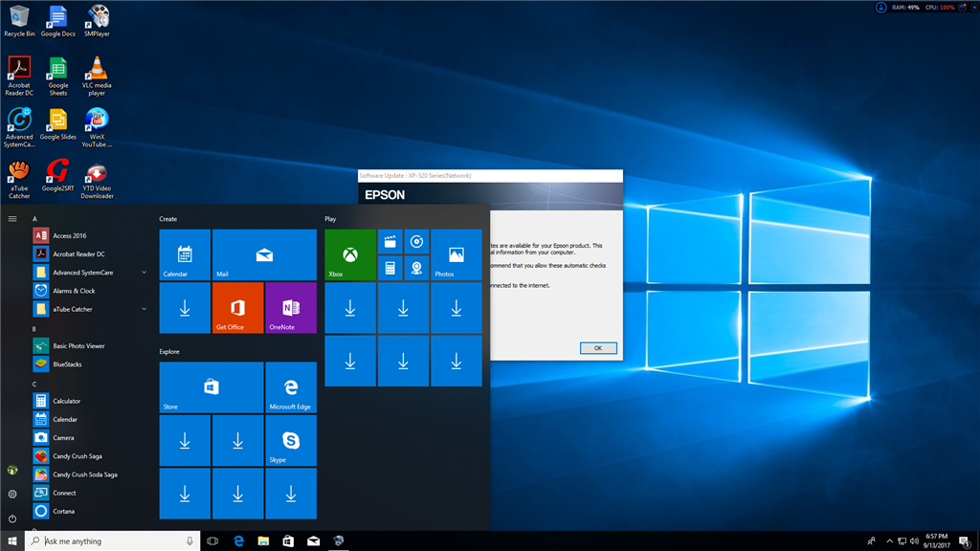Click the letter A header in app list

coord(35,219)
